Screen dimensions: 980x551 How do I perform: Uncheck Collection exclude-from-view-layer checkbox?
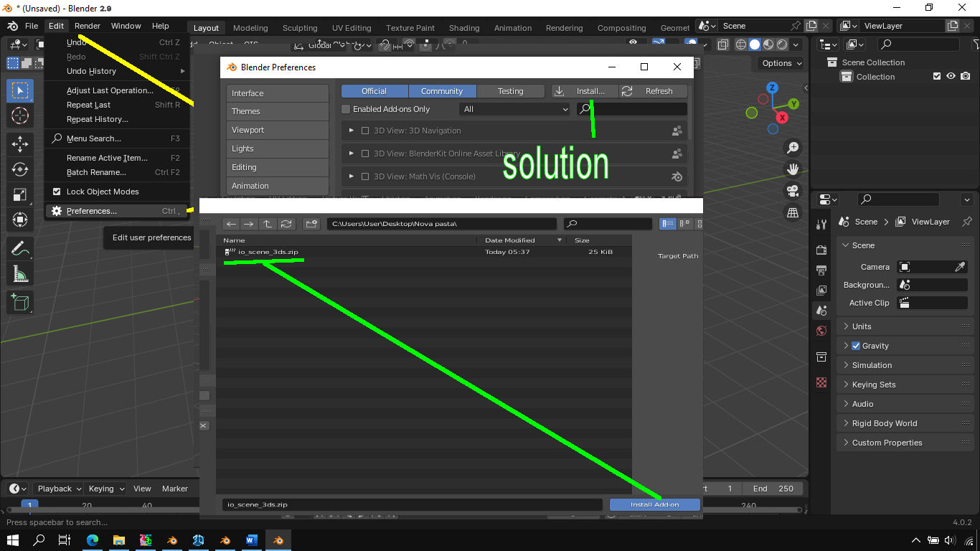pos(937,77)
